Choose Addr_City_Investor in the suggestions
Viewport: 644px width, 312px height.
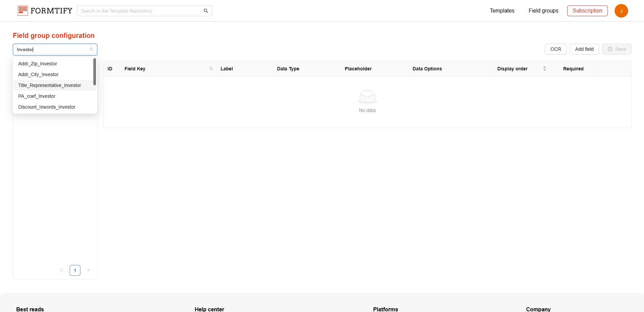tap(38, 74)
